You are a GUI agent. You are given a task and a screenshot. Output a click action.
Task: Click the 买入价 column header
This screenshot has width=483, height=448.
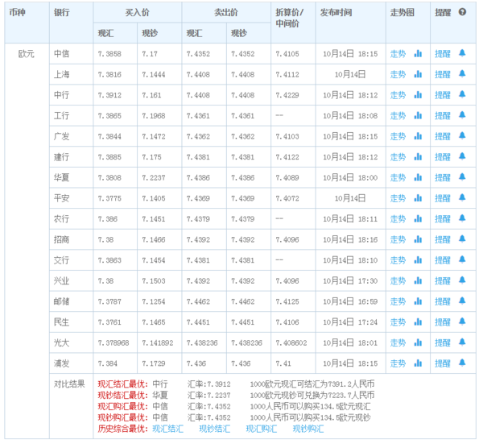[x=138, y=12]
